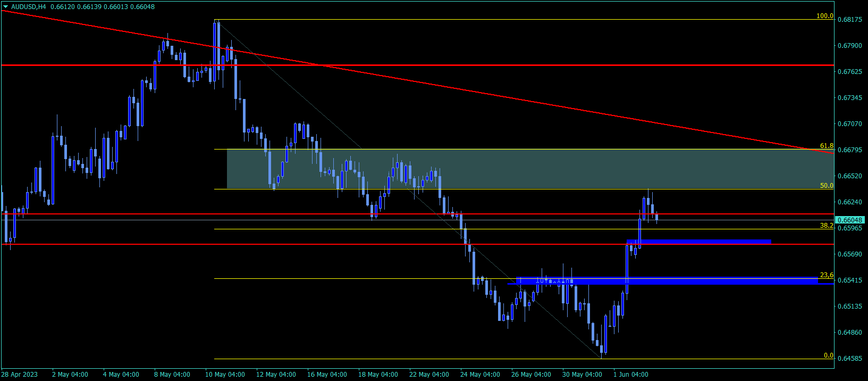Open the chart menu triangle beside AUDUSD,H4
The image size is (868, 381).
6,7
